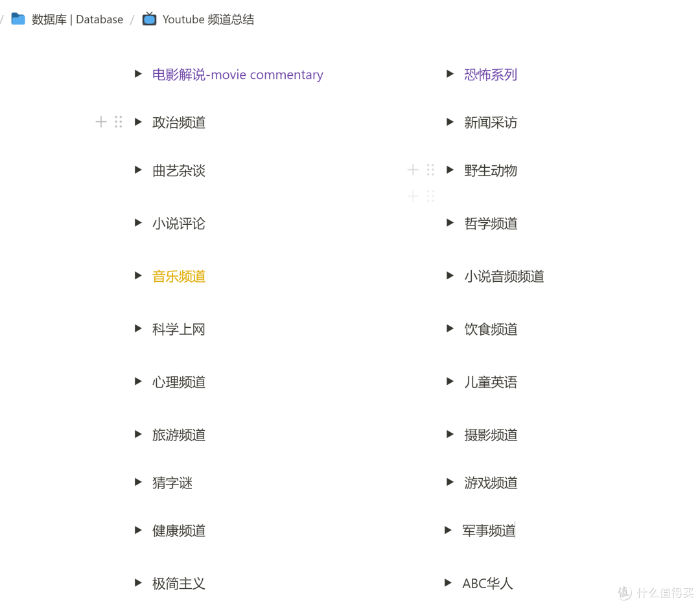Expand the 心理频道 toggle arrow
This screenshot has width=700, height=607.
coord(139,381)
